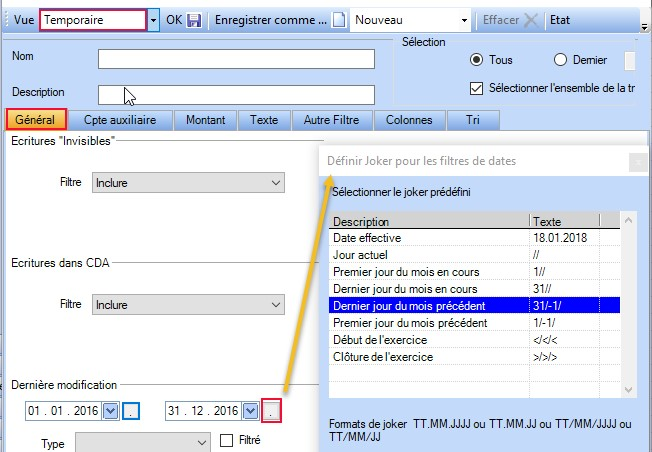652x452 pixels.
Task: Click the save floppy disk icon
Action: tap(194, 20)
